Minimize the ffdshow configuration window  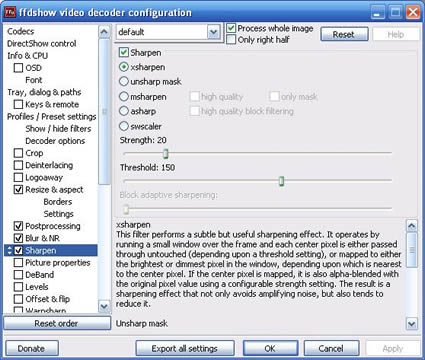[377, 13]
